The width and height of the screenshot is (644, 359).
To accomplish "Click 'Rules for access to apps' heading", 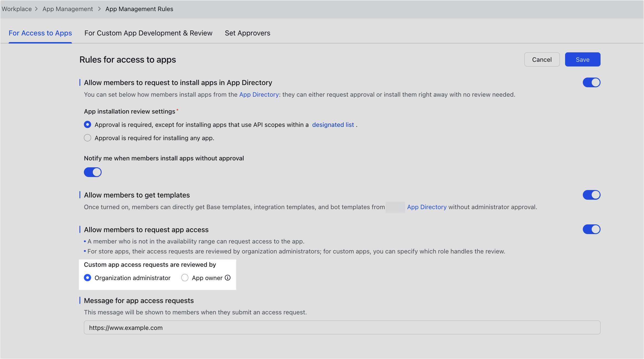I will 128,60.
